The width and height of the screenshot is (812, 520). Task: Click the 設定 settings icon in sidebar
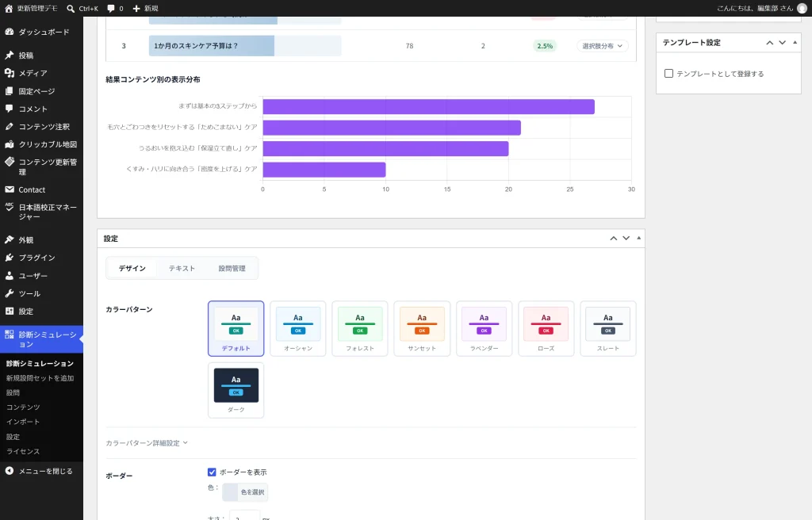[10, 311]
